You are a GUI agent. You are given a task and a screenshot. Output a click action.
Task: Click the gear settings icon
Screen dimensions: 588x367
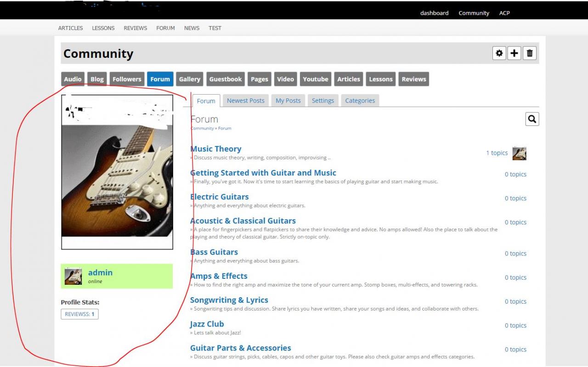[499, 53]
